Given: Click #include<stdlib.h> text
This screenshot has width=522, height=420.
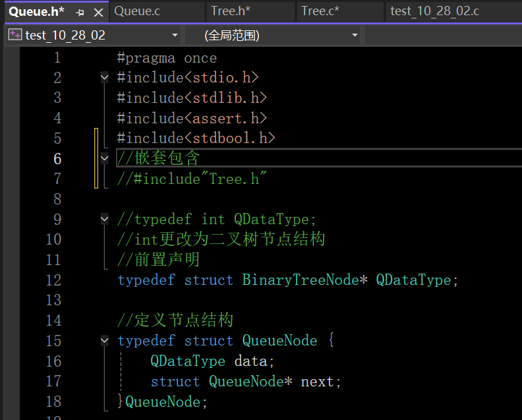Looking at the screenshot, I should point(192,98).
